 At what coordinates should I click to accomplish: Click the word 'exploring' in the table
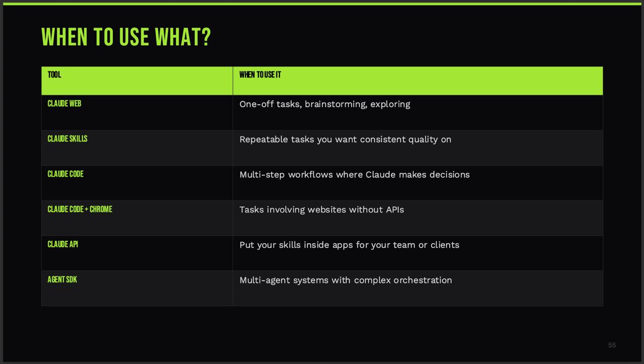tap(390, 104)
